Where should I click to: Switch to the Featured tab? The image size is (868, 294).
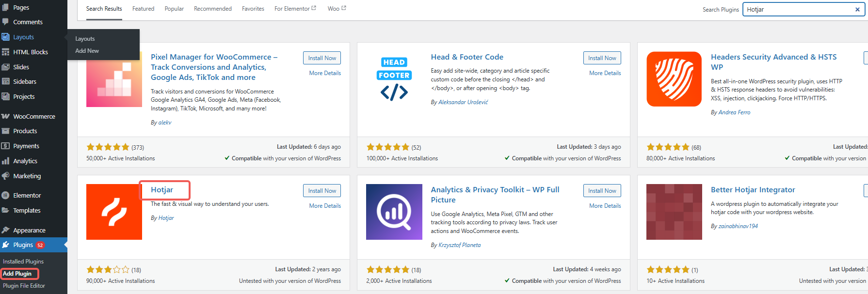(x=143, y=9)
